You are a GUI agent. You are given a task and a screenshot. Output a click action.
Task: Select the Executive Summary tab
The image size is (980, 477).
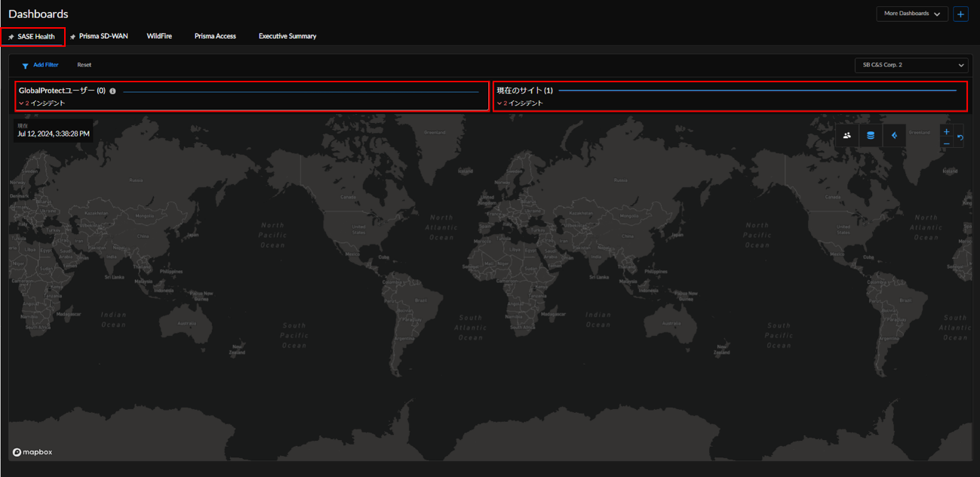click(287, 36)
